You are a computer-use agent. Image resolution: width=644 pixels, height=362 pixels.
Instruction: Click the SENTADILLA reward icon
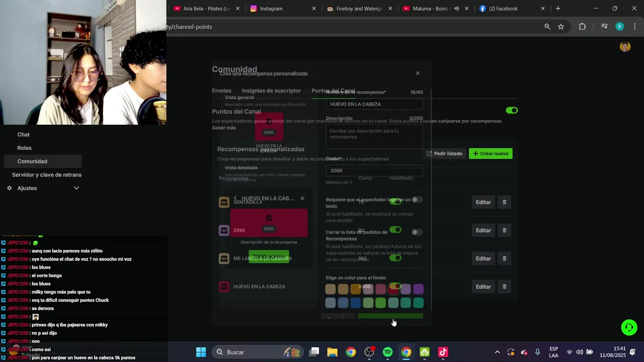click(224, 202)
